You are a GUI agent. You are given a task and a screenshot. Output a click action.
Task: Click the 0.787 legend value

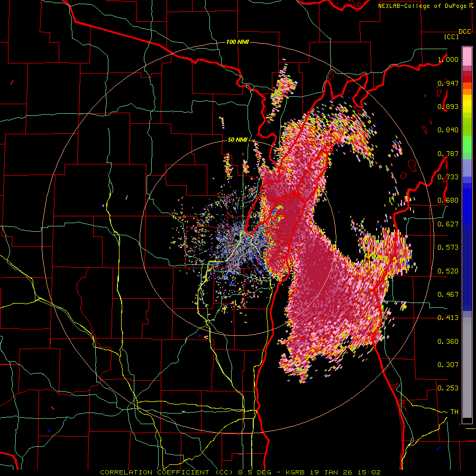click(448, 153)
